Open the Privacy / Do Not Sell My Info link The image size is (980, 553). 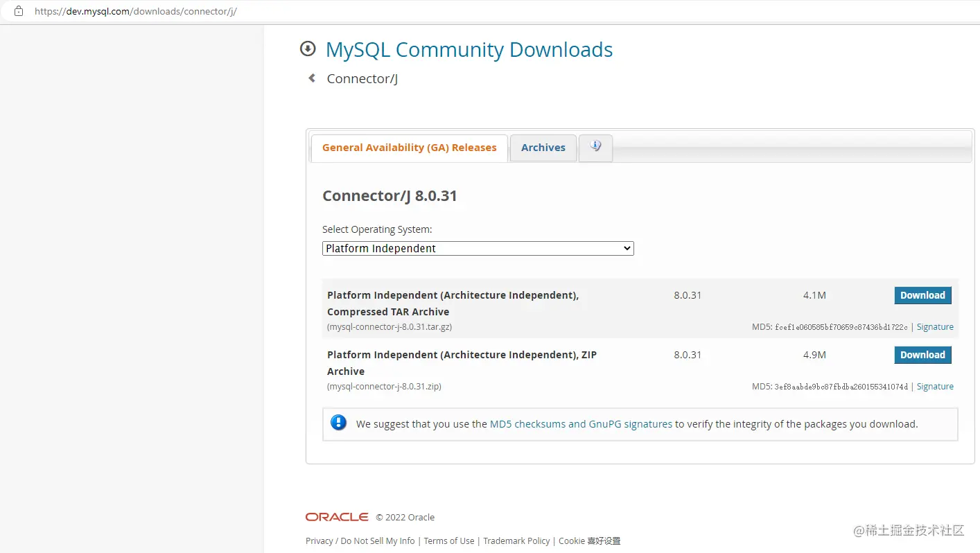pos(360,541)
